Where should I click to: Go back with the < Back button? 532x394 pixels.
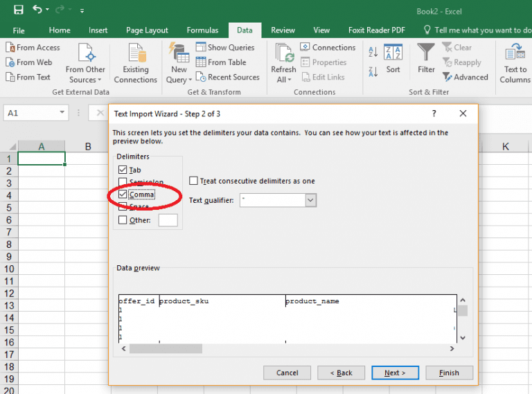point(341,373)
